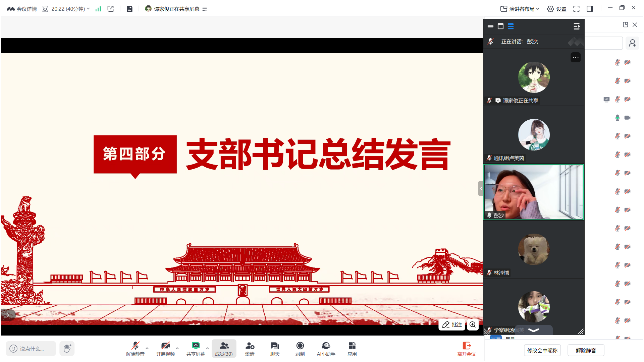Open the 邀请 invite panel
Viewport: 644px width, 362px height.
click(250, 349)
